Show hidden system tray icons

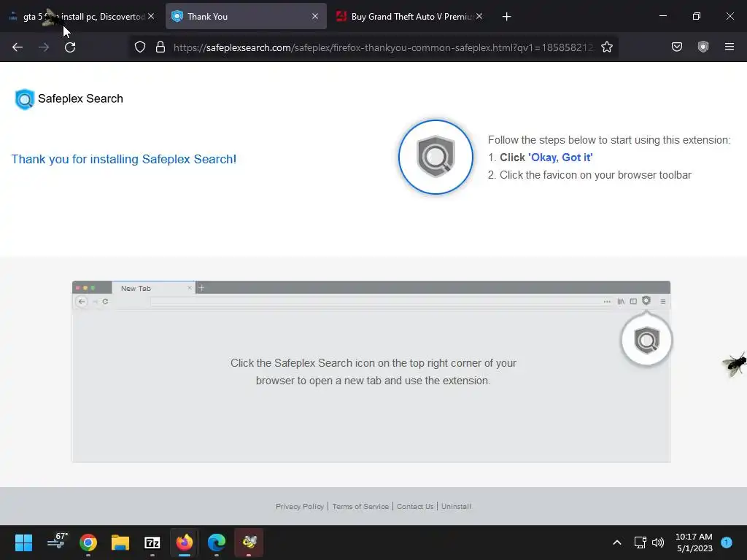pyautogui.click(x=617, y=542)
